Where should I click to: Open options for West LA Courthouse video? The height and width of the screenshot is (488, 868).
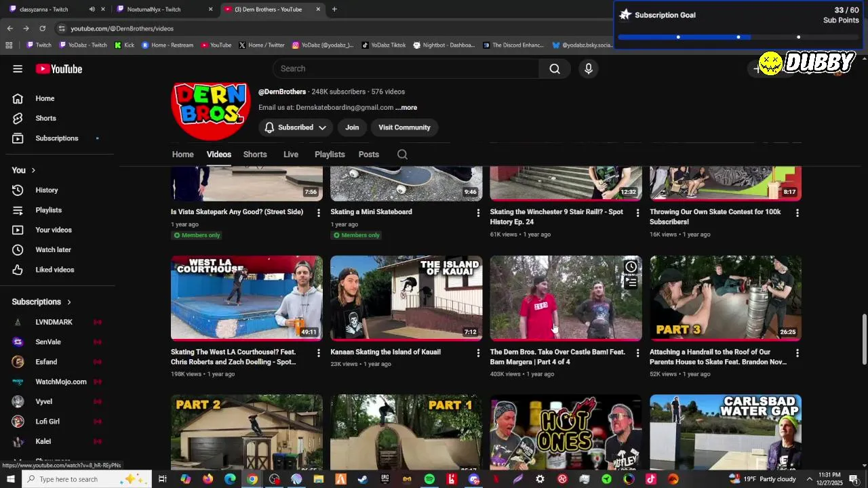click(x=319, y=353)
